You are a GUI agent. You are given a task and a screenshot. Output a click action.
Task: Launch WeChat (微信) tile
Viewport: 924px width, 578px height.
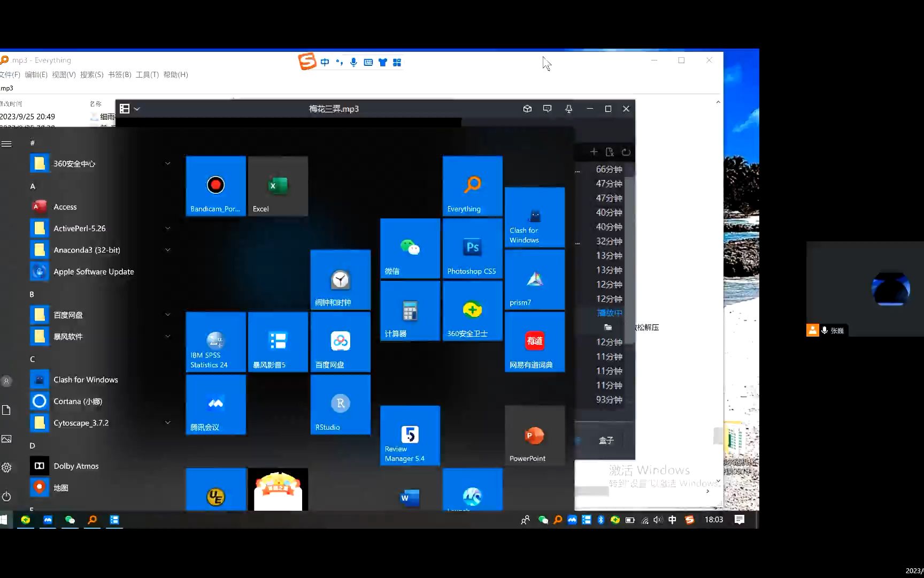pos(410,248)
